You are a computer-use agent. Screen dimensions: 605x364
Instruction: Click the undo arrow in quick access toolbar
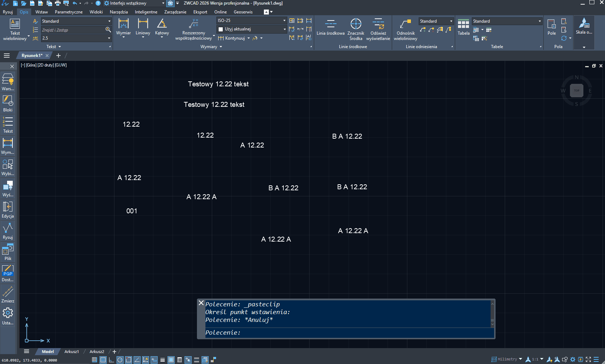pyautogui.click(x=75, y=3)
